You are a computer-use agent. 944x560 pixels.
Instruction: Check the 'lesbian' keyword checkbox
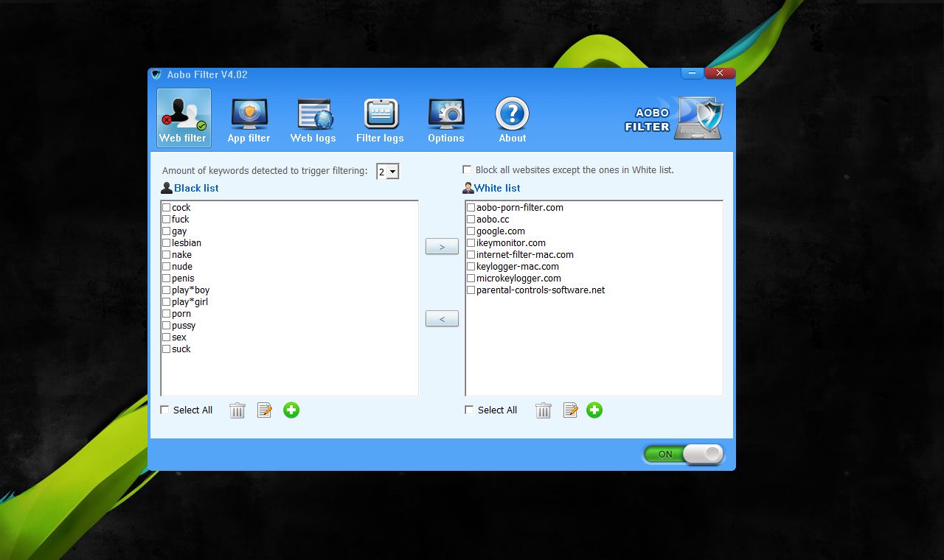[167, 243]
